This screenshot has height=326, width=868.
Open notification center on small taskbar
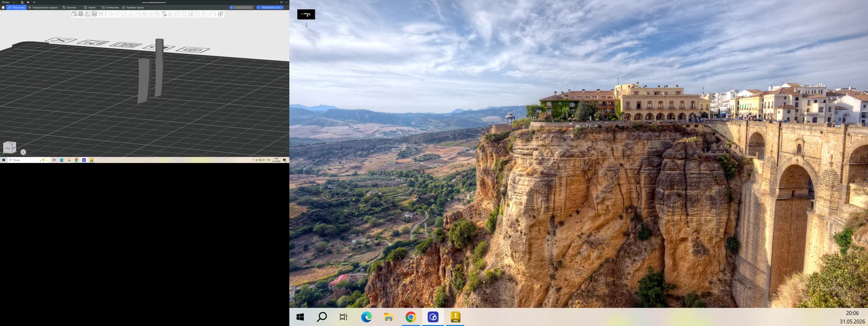pos(284,160)
